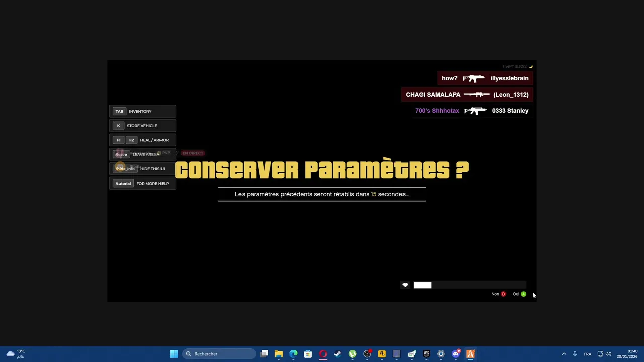Click the purple '700's Shhhotax' name
644x362 pixels.
437,111
